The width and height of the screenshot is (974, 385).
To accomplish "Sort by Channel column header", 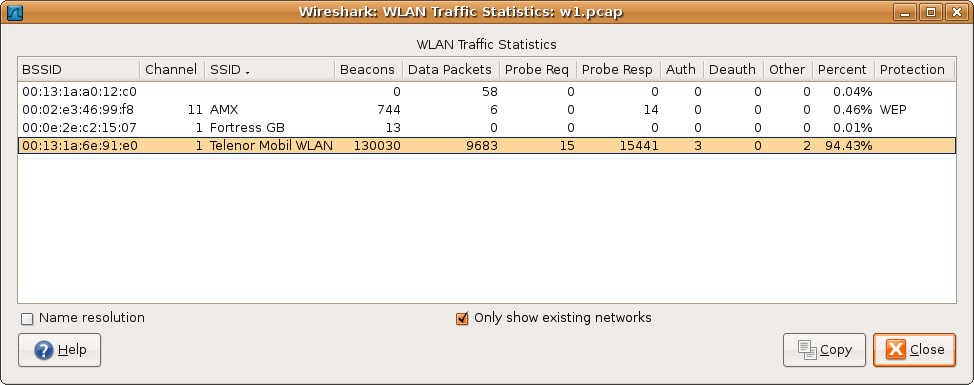I will [172, 70].
